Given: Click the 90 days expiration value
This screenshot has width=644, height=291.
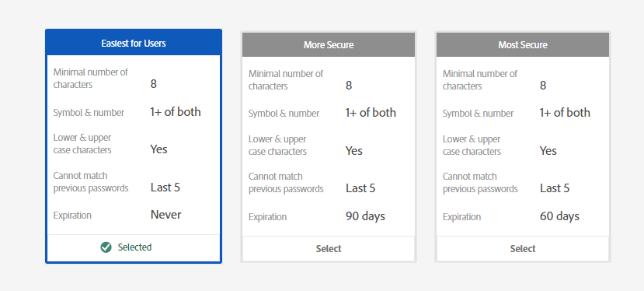Looking at the screenshot, I should [365, 216].
